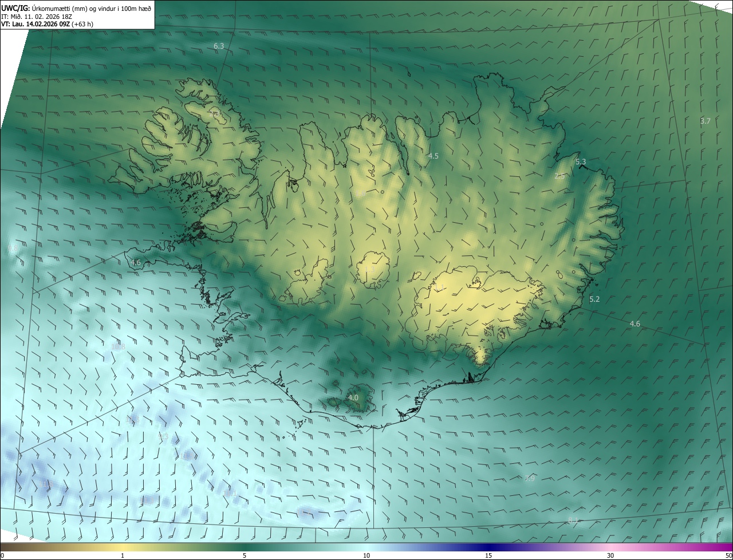Click the 10 tick label on the color scale
The image size is (733, 560).
click(366, 555)
